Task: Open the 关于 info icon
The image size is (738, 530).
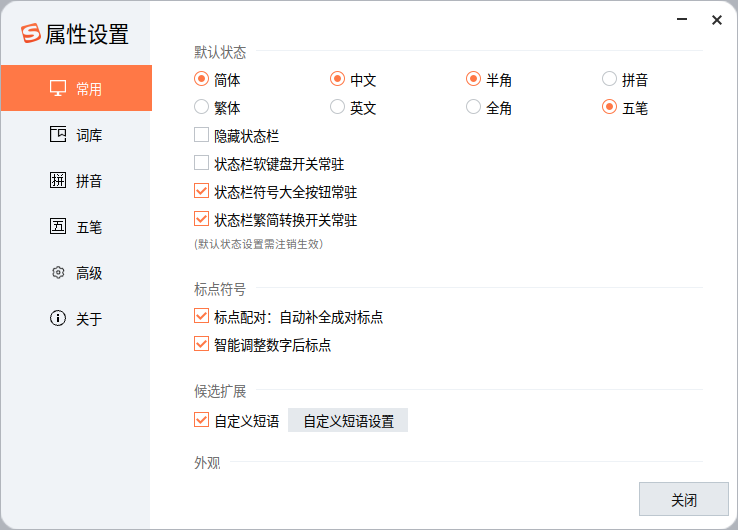Action: 58,318
